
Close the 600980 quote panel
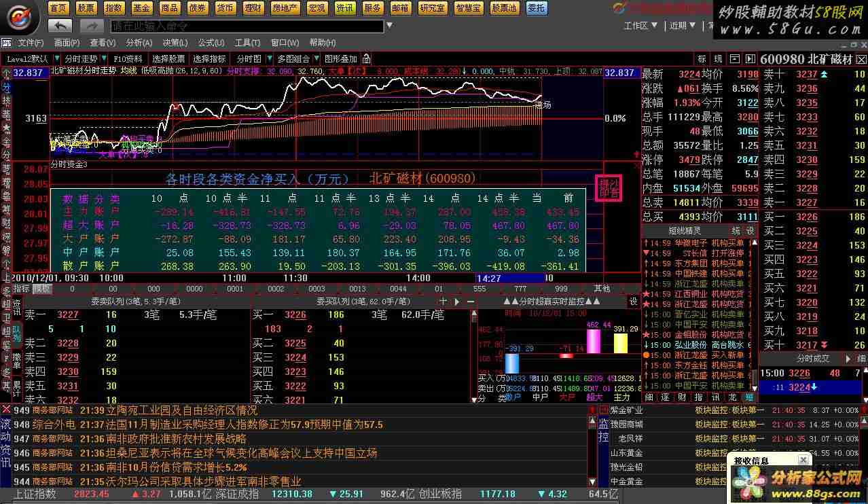[x=861, y=59]
